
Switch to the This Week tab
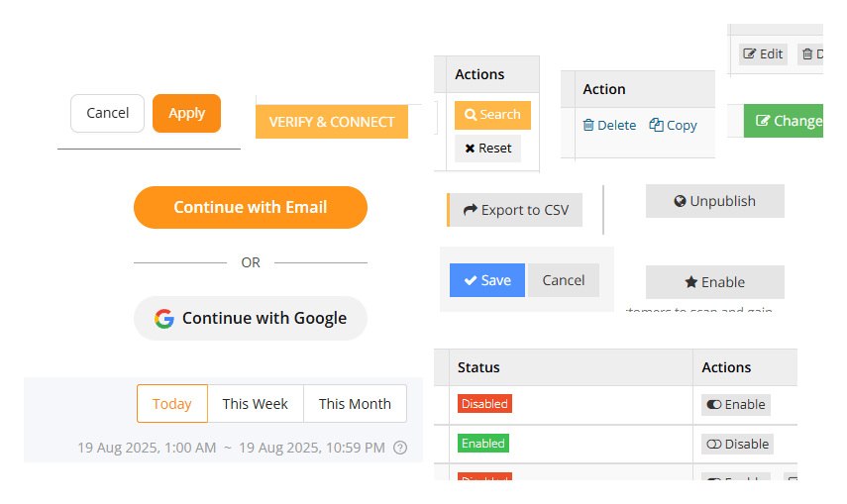click(x=255, y=404)
